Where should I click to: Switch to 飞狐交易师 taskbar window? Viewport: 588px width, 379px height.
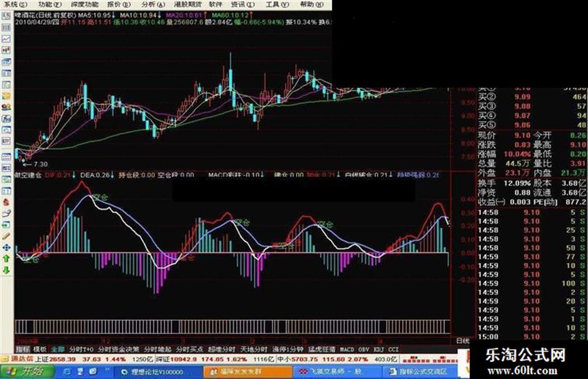[x=337, y=372]
